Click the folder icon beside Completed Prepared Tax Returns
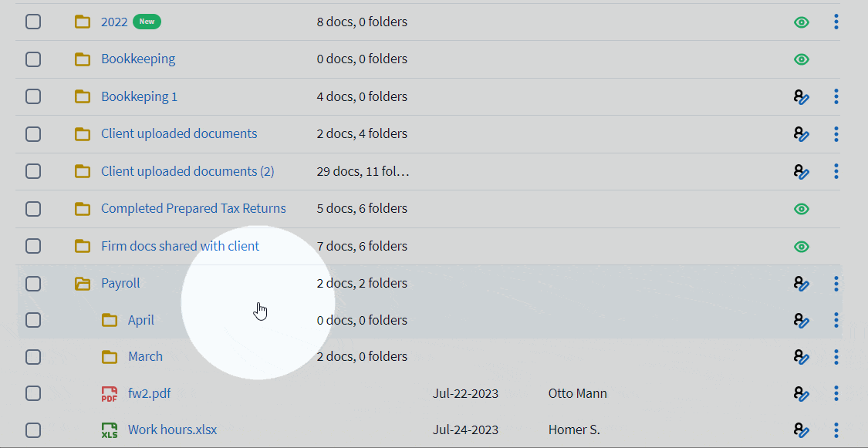 click(x=83, y=209)
